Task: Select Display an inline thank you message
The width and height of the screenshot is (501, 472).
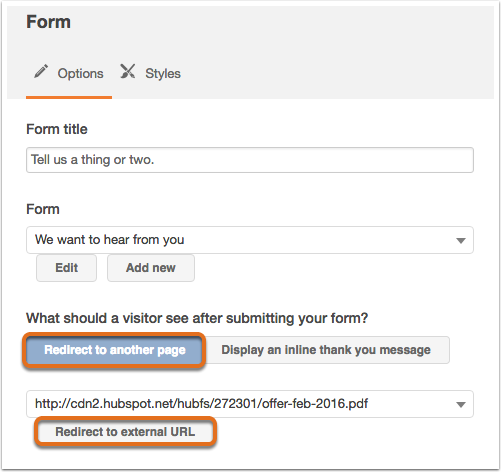Action: pos(326,350)
